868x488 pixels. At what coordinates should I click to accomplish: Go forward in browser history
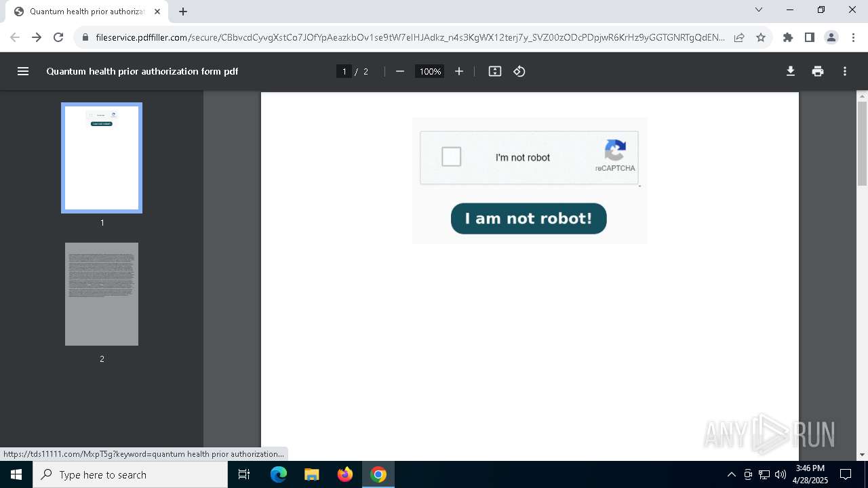point(37,37)
